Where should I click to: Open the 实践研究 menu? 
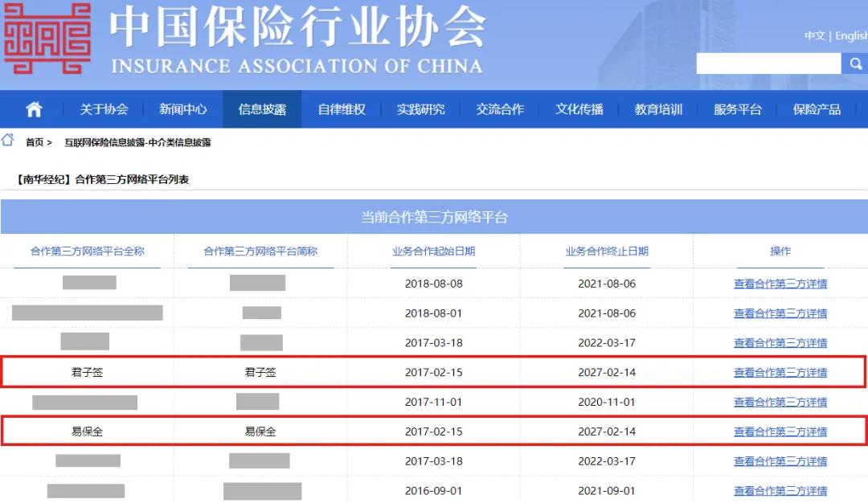(420, 109)
